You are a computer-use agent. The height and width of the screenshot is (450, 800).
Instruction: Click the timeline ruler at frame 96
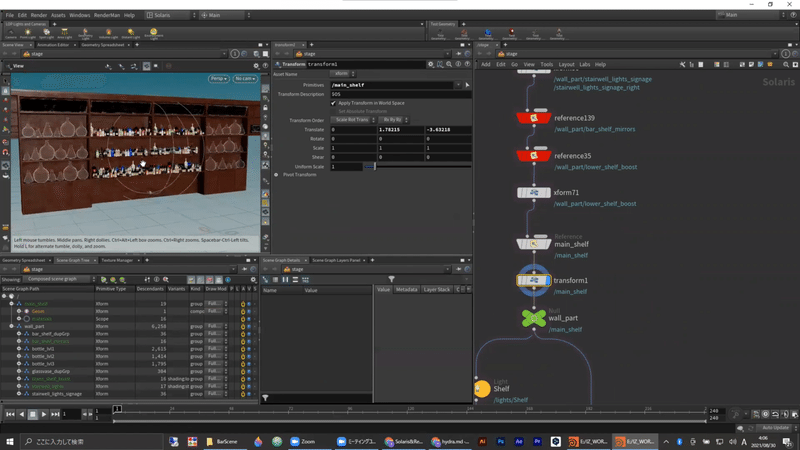pos(350,410)
